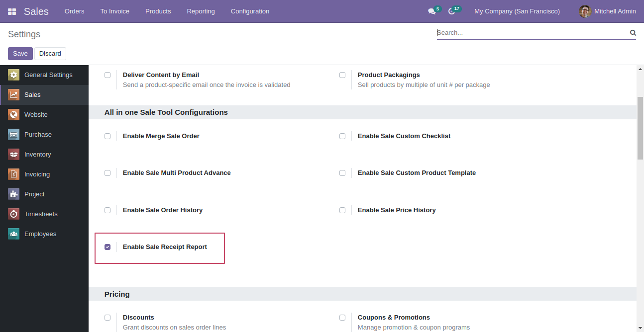The height and width of the screenshot is (332, 644).
Task: Open the apps grid home menu icon
Action: (12, 11)
